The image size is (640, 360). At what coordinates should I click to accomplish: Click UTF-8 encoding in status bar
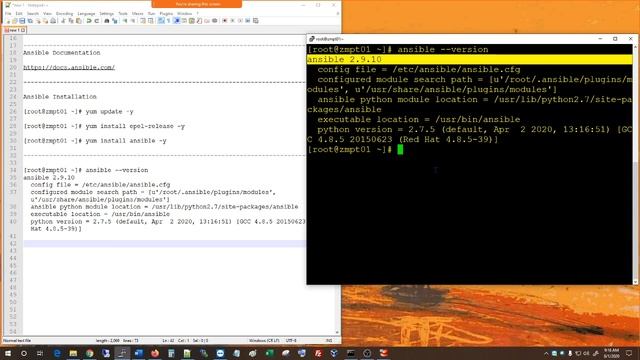tap(291, 340)
